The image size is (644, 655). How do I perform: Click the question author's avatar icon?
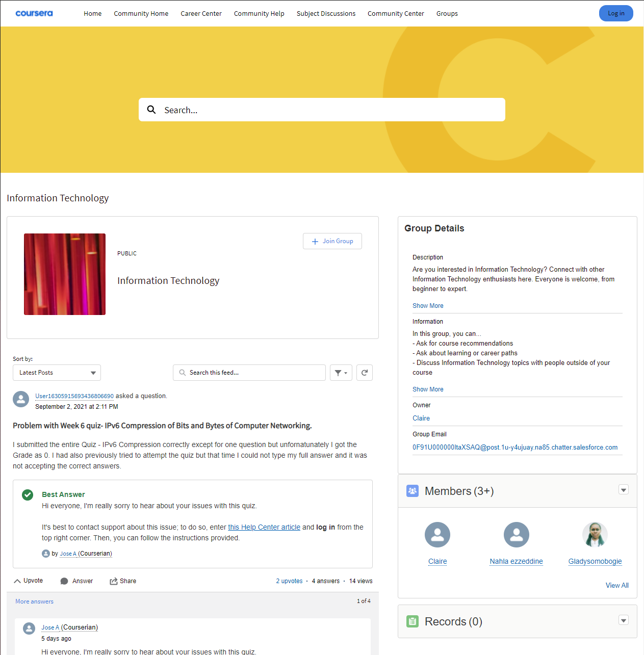point(21,399)
